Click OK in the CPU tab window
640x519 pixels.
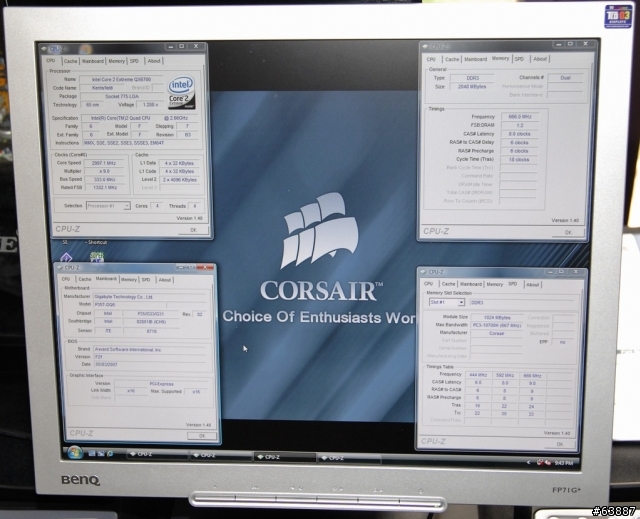click(x=193, y=230)
